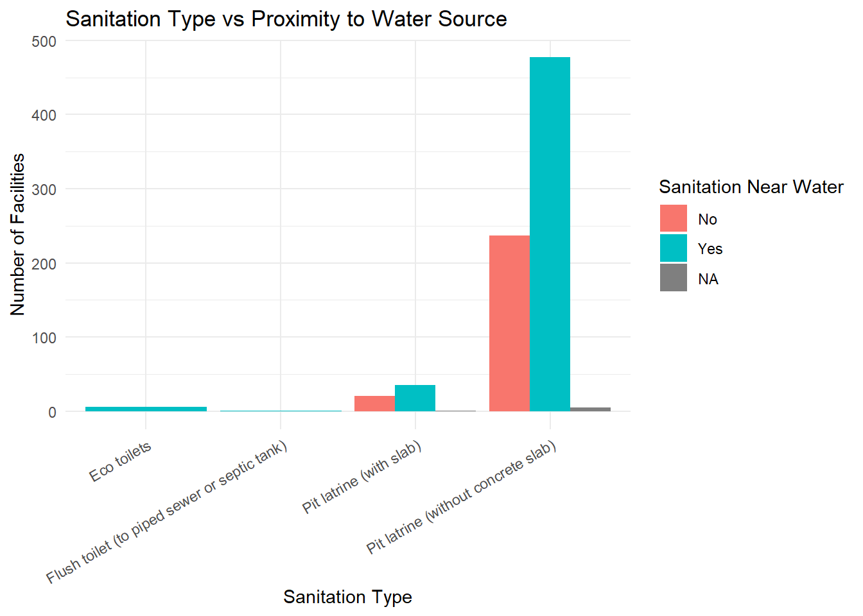Image resolution: width=863 pixels, height=616 pixels.
Task: Click the gray "NA" legend swatch
Action: pyautogui.click(x=673, y=278)
